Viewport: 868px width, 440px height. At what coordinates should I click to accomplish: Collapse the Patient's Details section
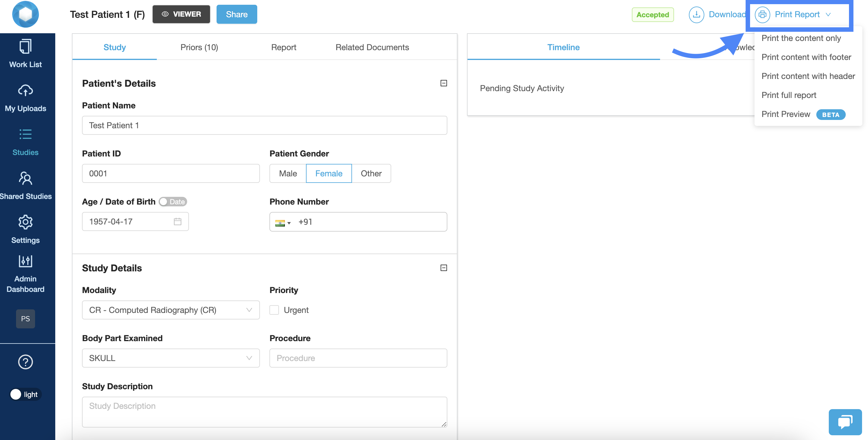tap(444, 83)
